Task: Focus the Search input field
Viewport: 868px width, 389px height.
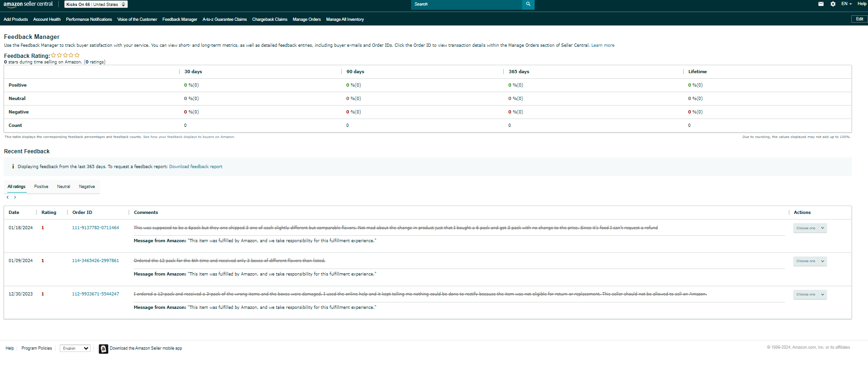Action: (x=467, y=4)
